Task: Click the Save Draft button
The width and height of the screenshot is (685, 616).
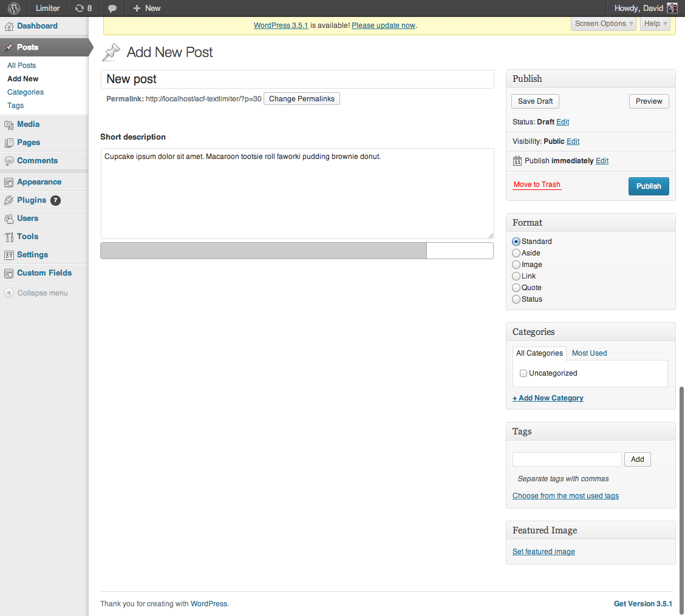Action: [535, 101]
